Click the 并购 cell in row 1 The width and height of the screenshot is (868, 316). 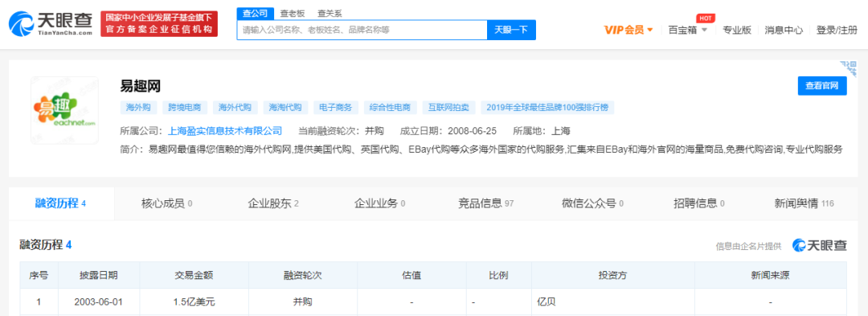(x=303, y=302)
